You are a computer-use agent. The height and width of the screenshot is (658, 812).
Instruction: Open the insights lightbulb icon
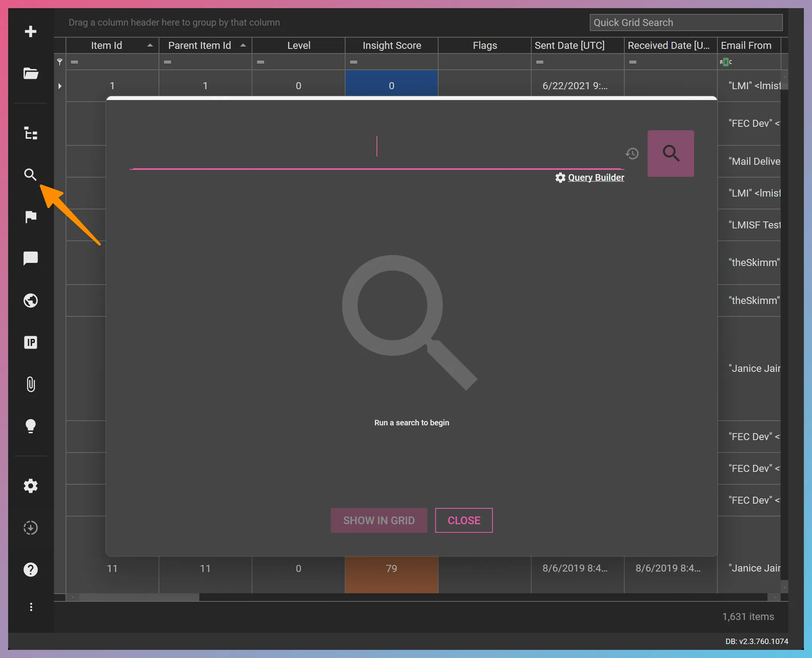pyautogui.click(x=31, y=426)
